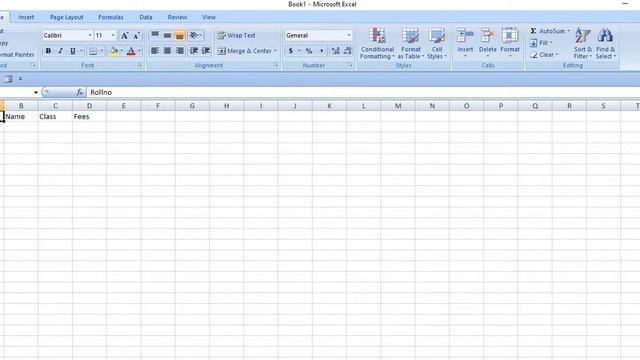Open Clear options

(544, 55)
